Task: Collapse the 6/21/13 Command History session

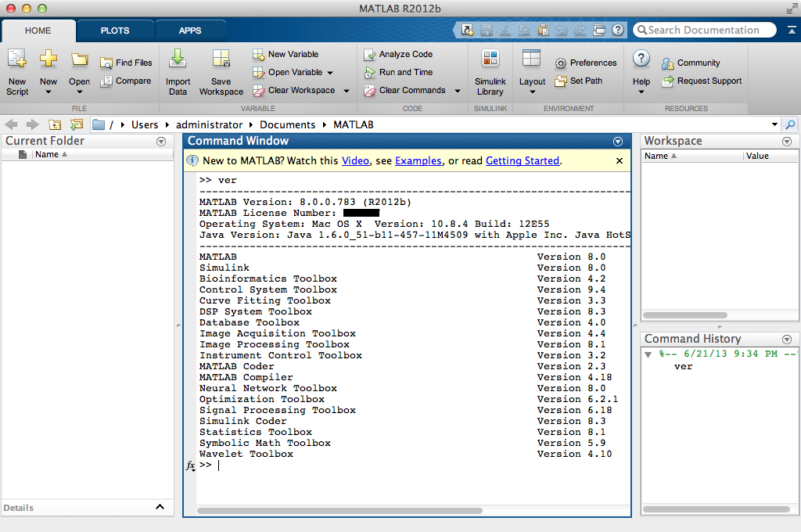Action: (648, 354)
